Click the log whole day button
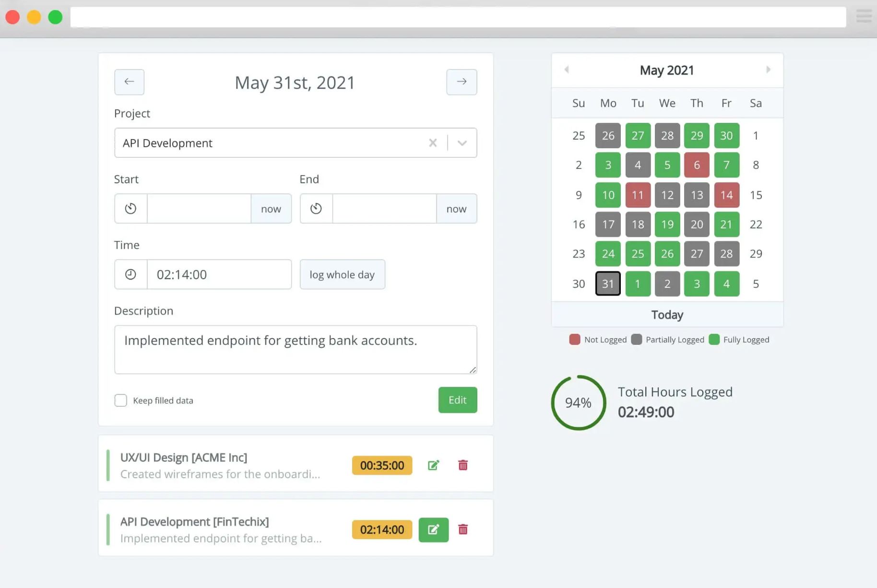 pos(342,274)
